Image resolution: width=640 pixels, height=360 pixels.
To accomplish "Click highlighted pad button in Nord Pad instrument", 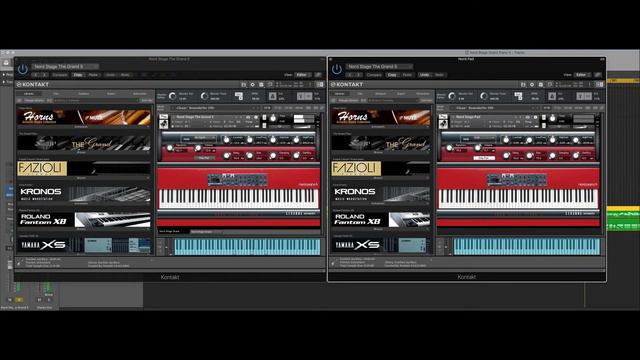I will 484,158.
